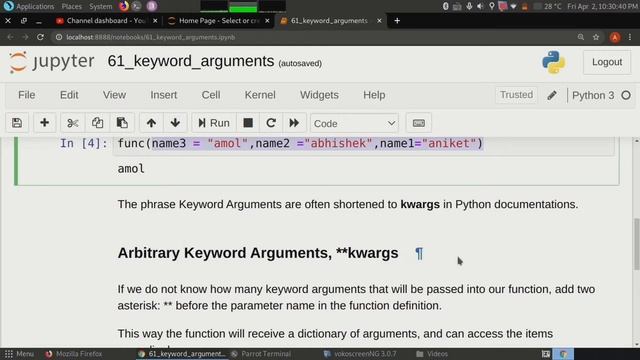Insert a cell below using the plus icon
The height and width of the screenshot is (360, 640).
pos(44,123)
